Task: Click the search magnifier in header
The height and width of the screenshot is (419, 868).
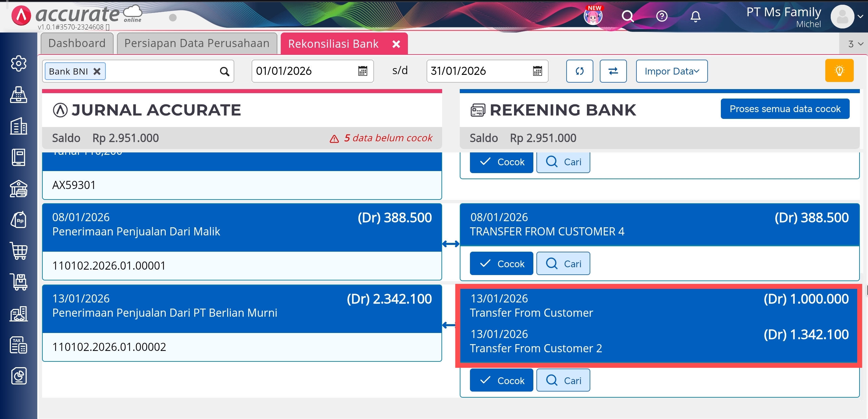Action: click(628, 16)
